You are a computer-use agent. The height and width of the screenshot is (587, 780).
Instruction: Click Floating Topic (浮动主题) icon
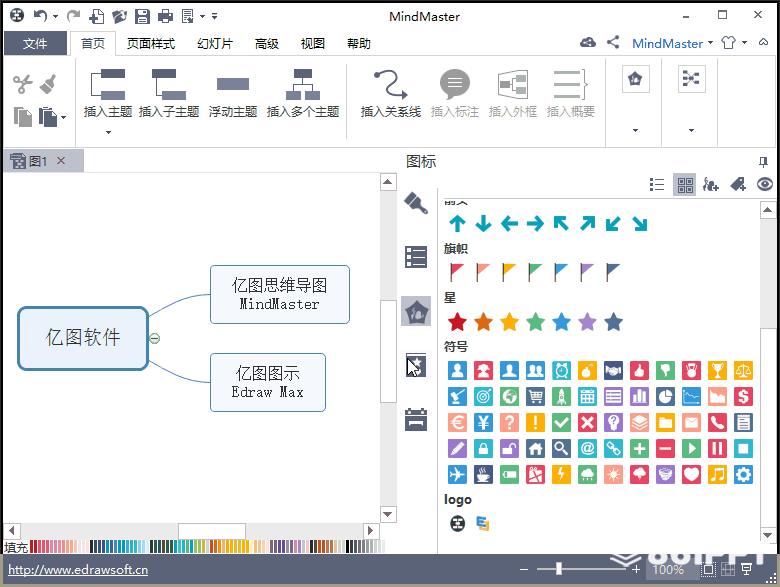[x=233, y=84]
